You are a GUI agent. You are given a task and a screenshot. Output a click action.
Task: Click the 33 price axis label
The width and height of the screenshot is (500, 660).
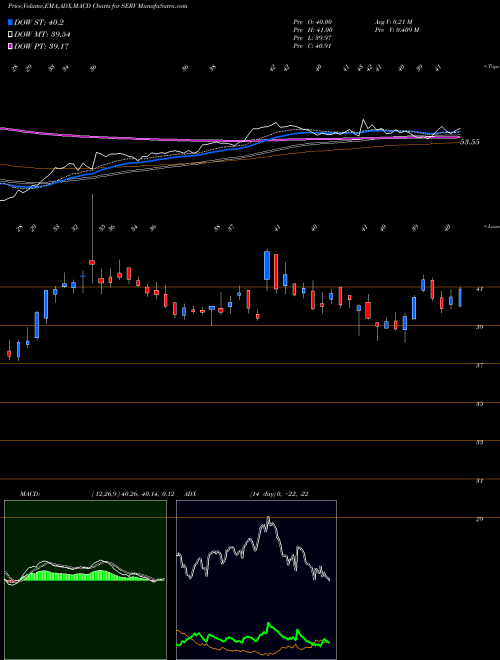[479, 442]
